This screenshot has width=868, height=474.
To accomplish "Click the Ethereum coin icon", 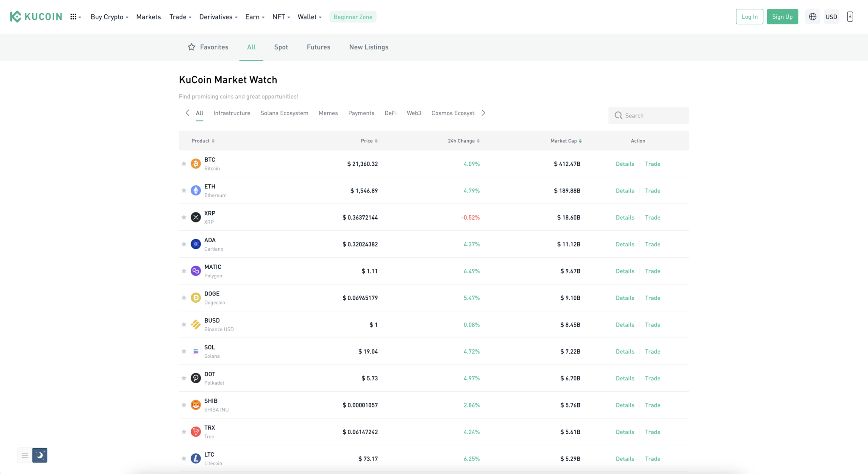I will coord(195,190).
